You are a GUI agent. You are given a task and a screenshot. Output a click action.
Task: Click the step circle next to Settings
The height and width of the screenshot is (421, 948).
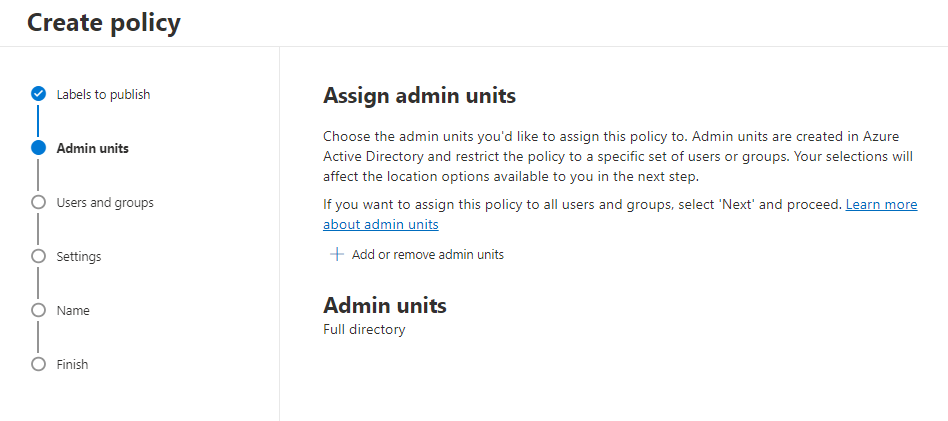pos(38,256)
